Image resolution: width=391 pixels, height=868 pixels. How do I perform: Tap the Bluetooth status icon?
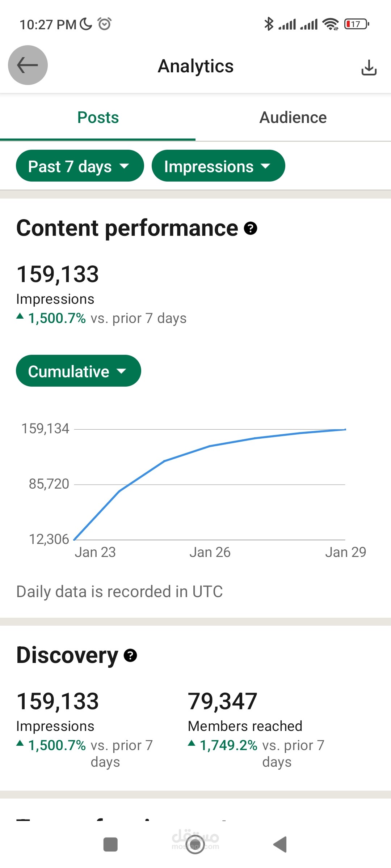click(x=269, y=24)
